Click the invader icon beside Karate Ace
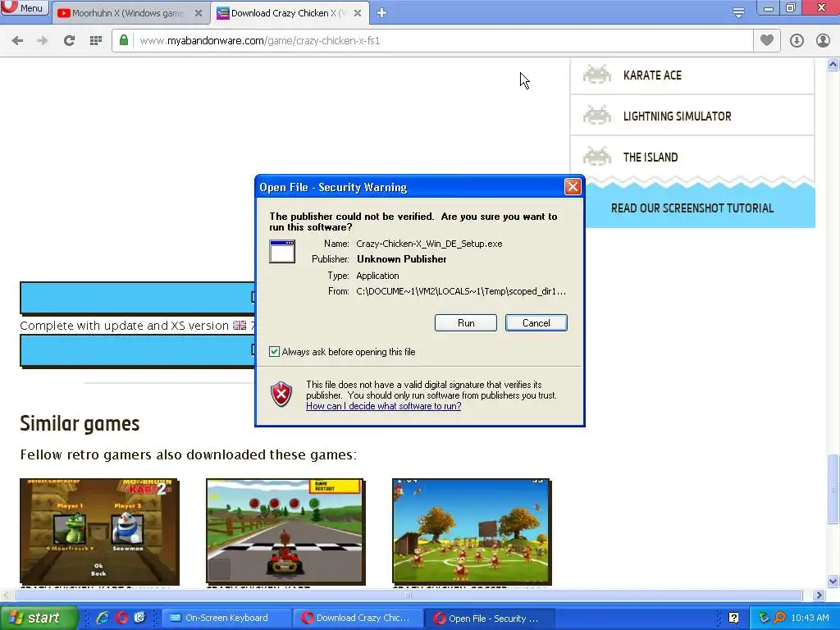 (597, 75)
